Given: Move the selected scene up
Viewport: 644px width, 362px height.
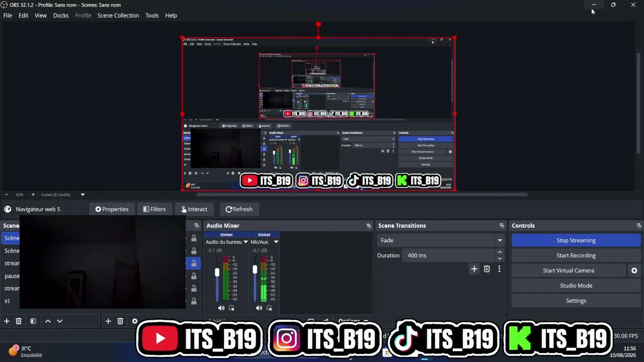Looking at the screenshot, I should [x=48, y=321].
